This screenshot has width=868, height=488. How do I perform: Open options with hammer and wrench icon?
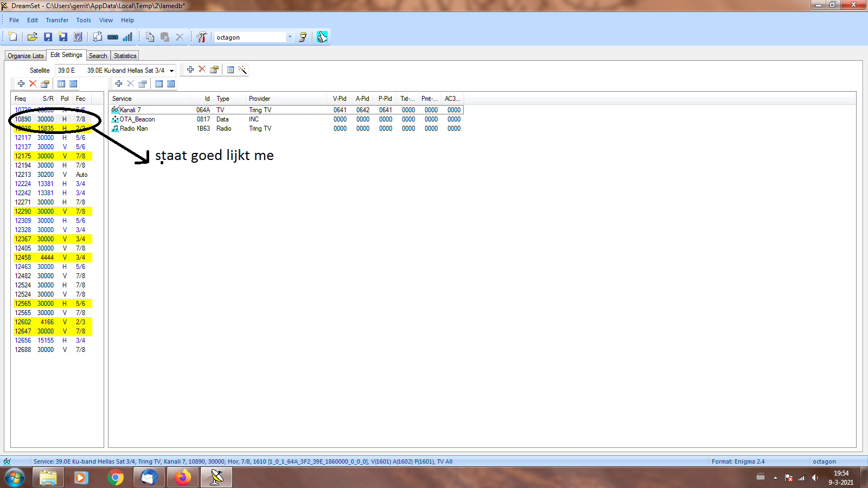(202, 37)
